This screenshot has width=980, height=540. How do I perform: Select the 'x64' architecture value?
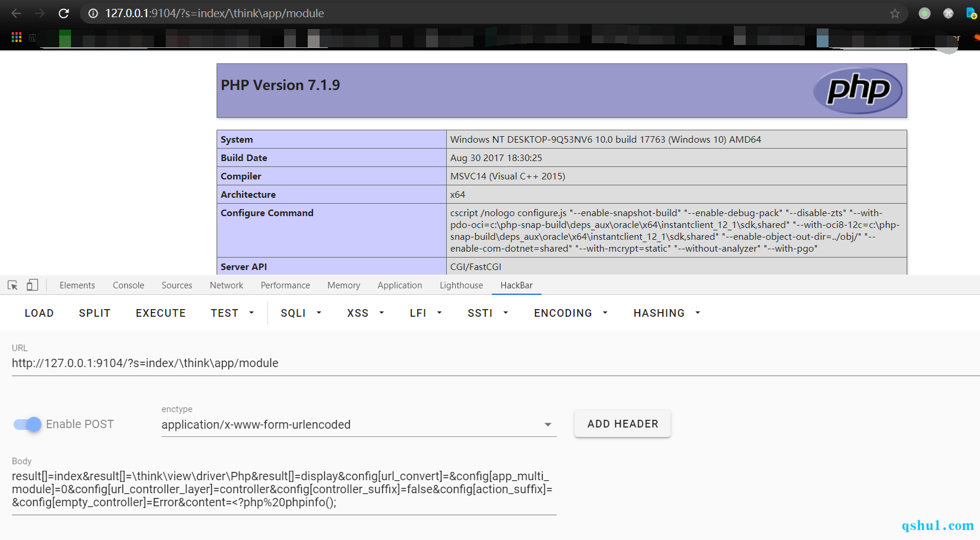point(457,195)
